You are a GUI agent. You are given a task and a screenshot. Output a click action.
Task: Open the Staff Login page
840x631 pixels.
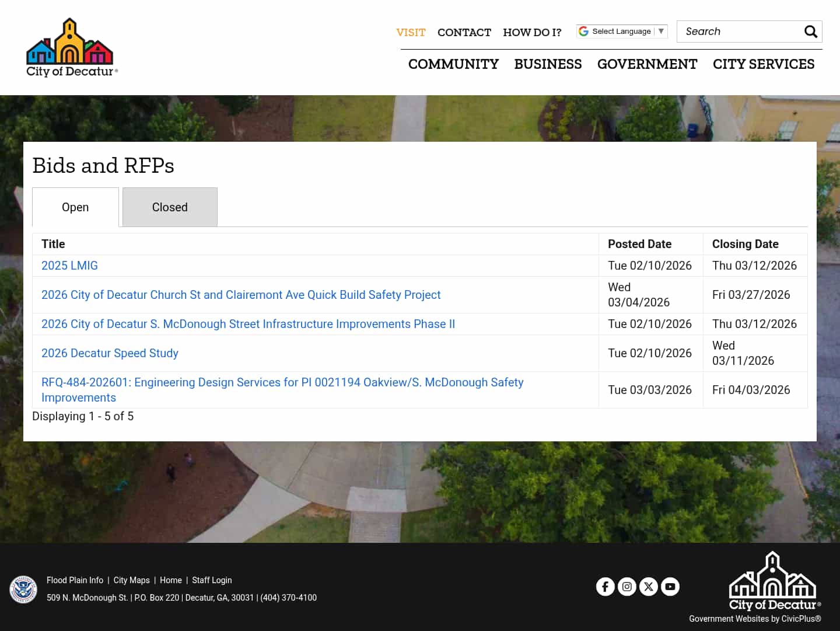(x=212, y=580)
